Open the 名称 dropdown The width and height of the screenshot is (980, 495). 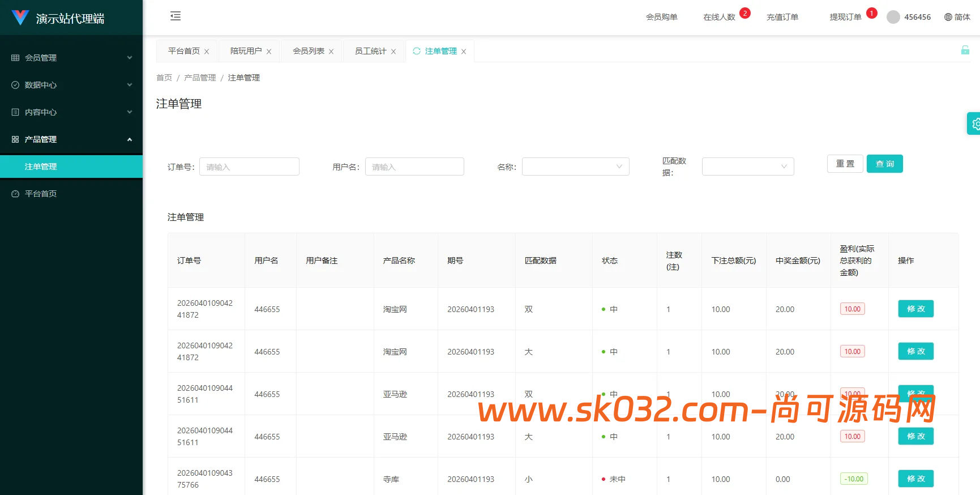click(576, 167)
